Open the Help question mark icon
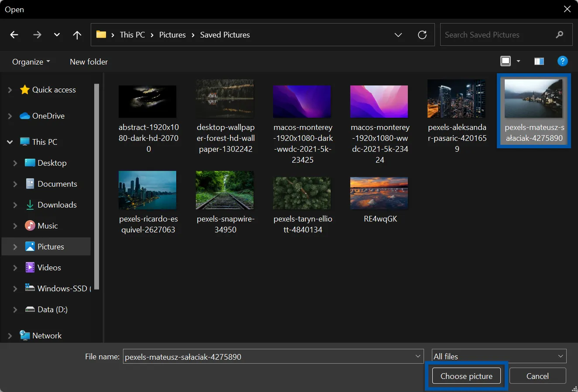Image resolution: width=578 pixels, height=392 pixels. pos(562,61)
